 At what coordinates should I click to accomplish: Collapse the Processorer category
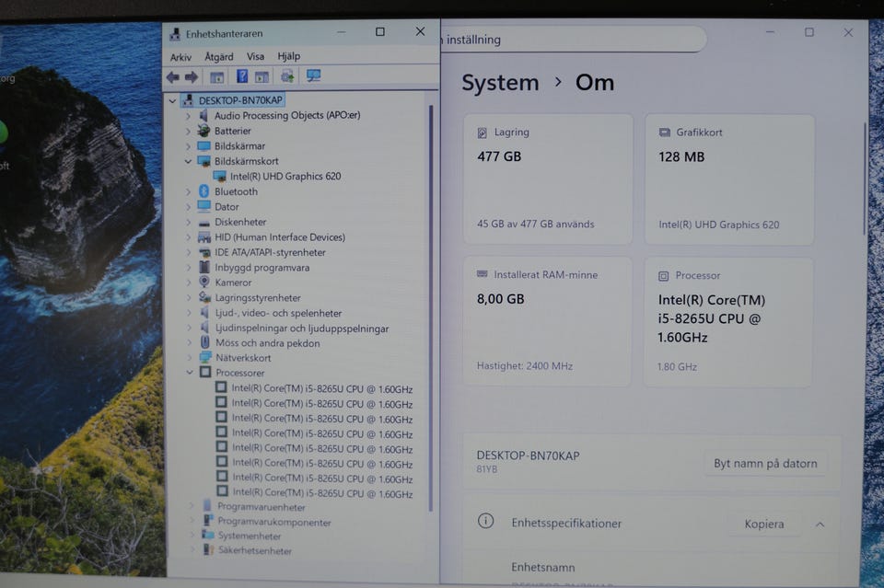[190, 373]
